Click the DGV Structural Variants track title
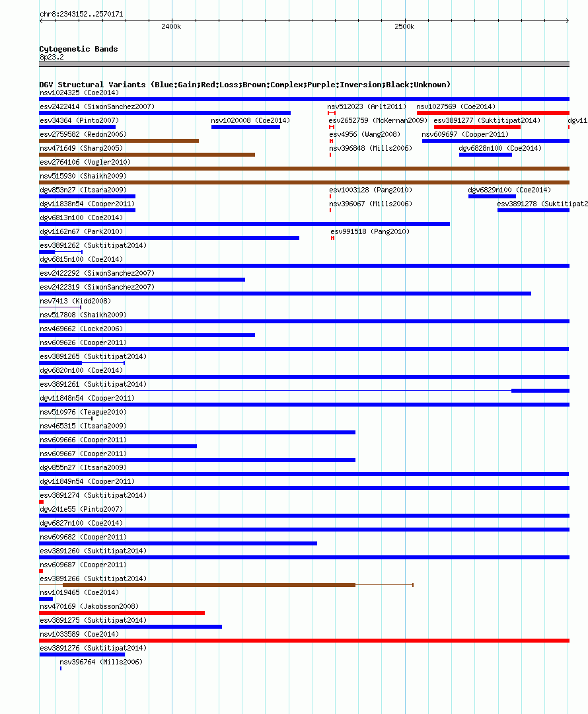Image resolution: width=588 pixels, height=714 pixels. pyautogui.click(x=245, y=85)
